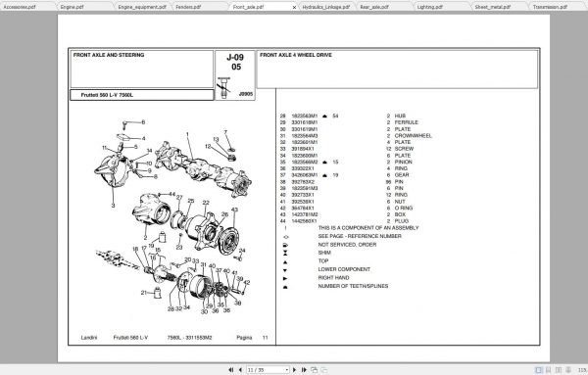Click part row 41 NUT
The image size is (588, 375).
coord(343,202)
